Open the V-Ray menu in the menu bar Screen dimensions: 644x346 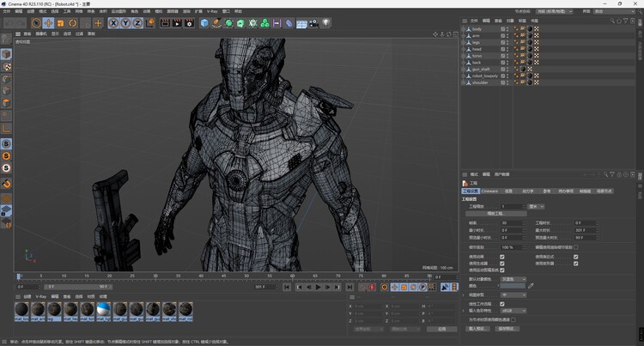212,11
